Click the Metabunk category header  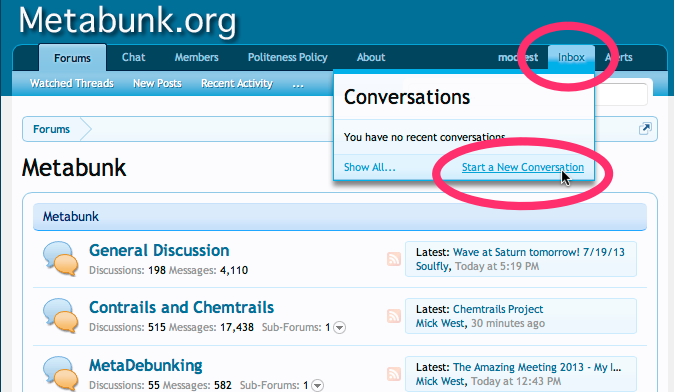coord(340,217)
